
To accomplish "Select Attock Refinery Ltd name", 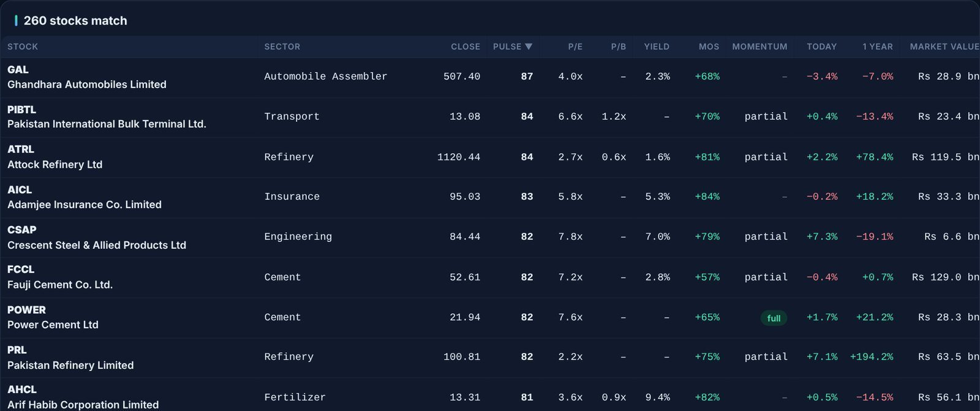I will tap(55, 165).
